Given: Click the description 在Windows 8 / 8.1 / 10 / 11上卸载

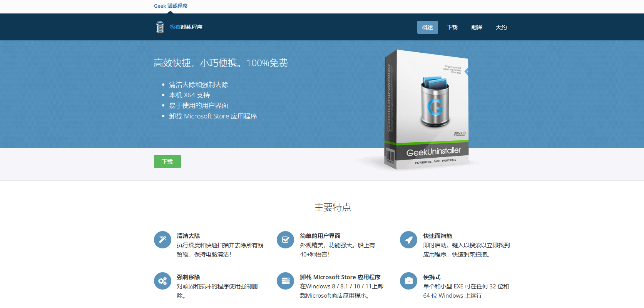Looking at the screenshot, I should pyautogui.click(x=342, y=291).
